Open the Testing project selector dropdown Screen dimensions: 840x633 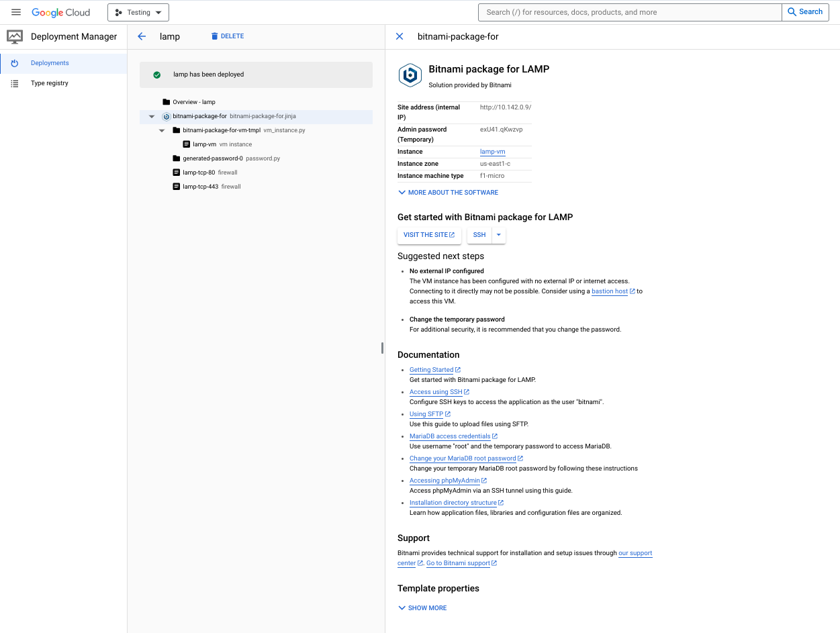(x=138, y=12)
